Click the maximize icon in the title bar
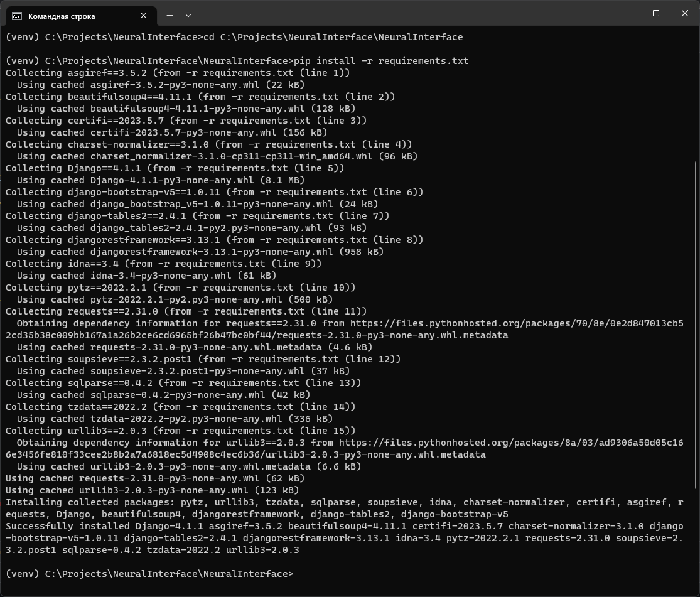 coord(655,13)
